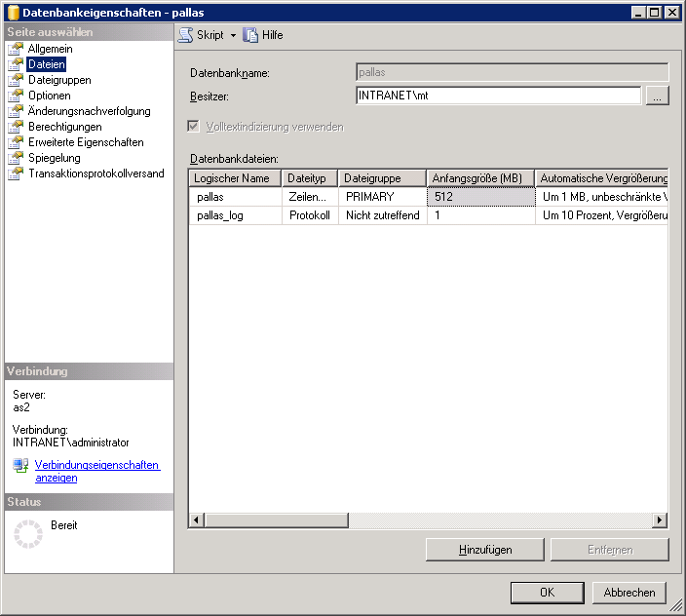Toggle Volltextindizierung verwenden checkbox
The width and height of the screenshot is (686, 616).
coord(193,127)
